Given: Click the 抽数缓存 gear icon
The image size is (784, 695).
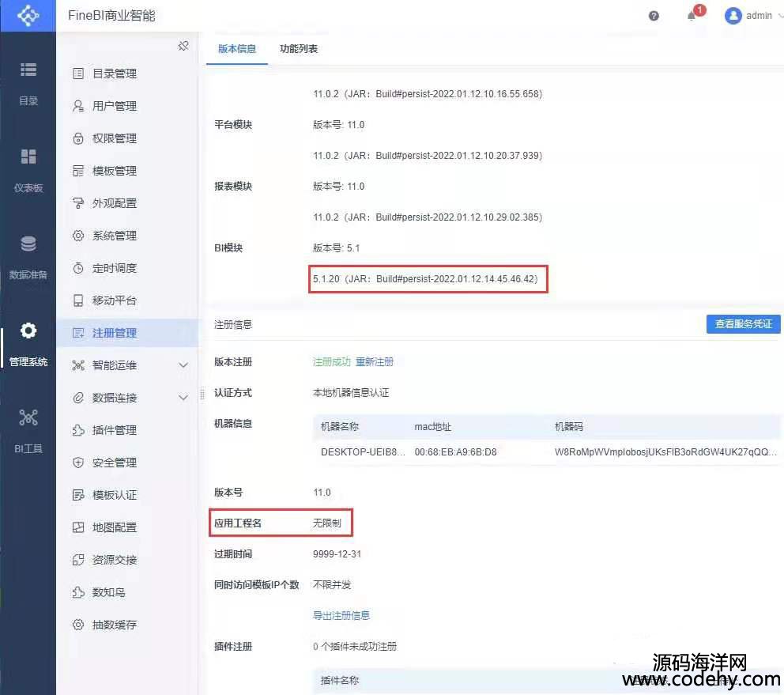Looking at the screenshot, I should tap(78, 625).
